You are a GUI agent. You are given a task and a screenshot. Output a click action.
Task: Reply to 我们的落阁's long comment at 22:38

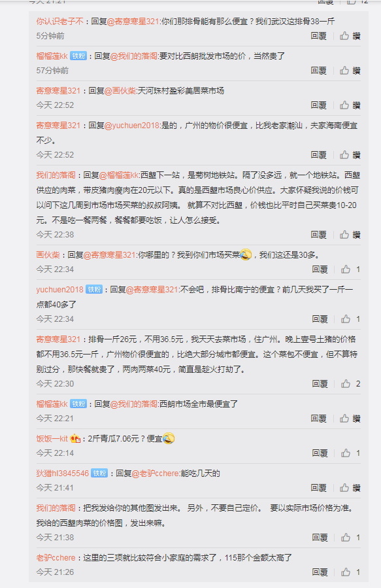(x=318, y=235)
